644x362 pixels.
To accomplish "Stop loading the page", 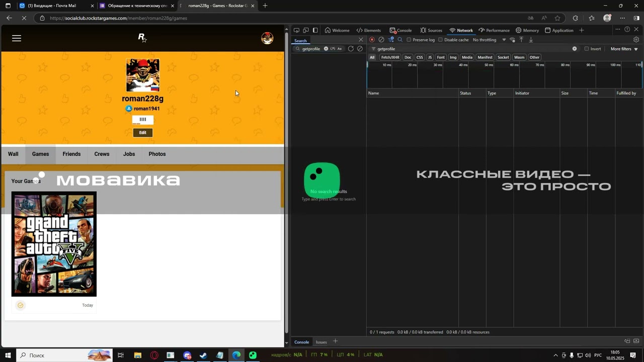I will pos(25,18).
